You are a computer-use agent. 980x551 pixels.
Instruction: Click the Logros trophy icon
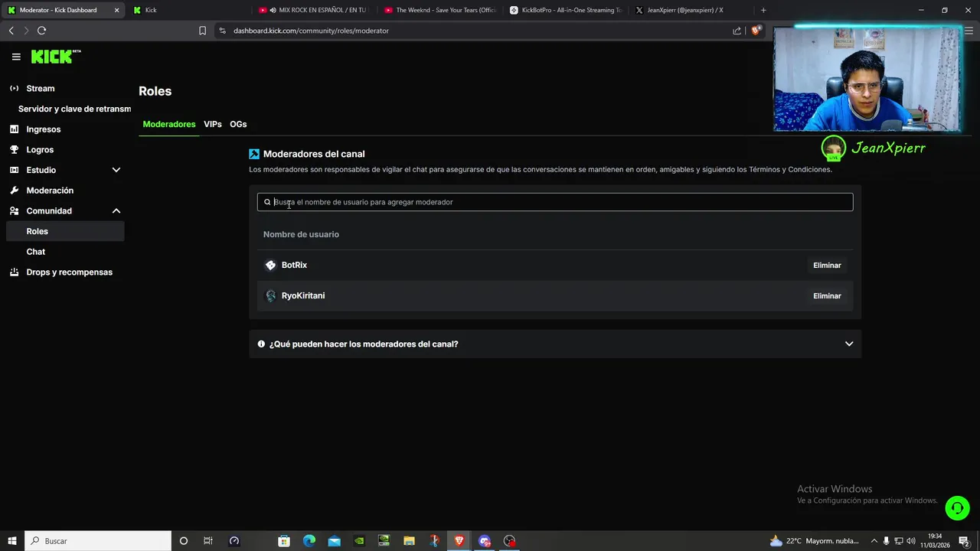14,149
